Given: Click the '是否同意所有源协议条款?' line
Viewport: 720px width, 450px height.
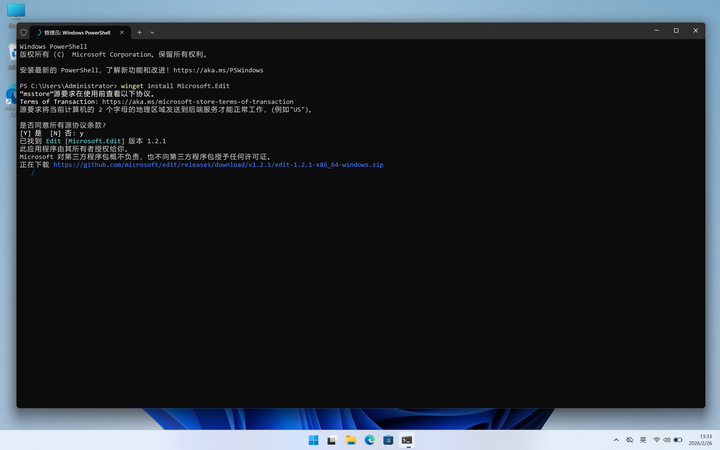Looking at the screenshot, I should 63,125.
